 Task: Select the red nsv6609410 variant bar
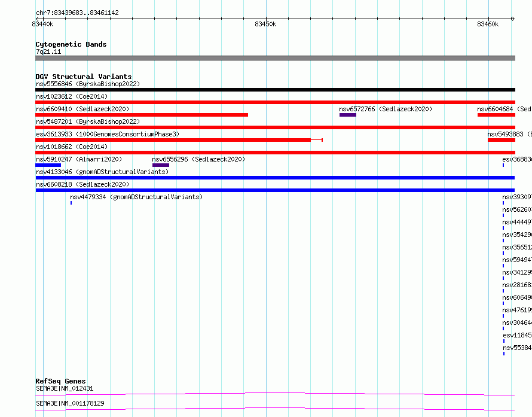[142, 115]
